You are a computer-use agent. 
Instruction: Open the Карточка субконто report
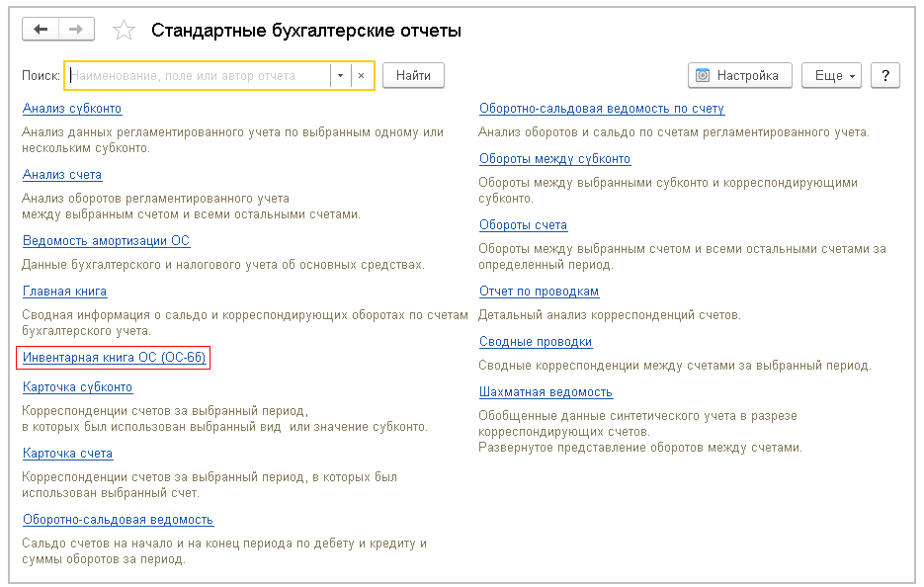pos(77,386)
